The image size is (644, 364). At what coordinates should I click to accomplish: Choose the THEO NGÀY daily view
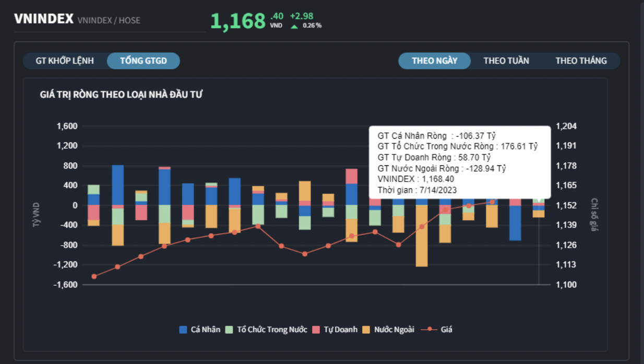434,61
